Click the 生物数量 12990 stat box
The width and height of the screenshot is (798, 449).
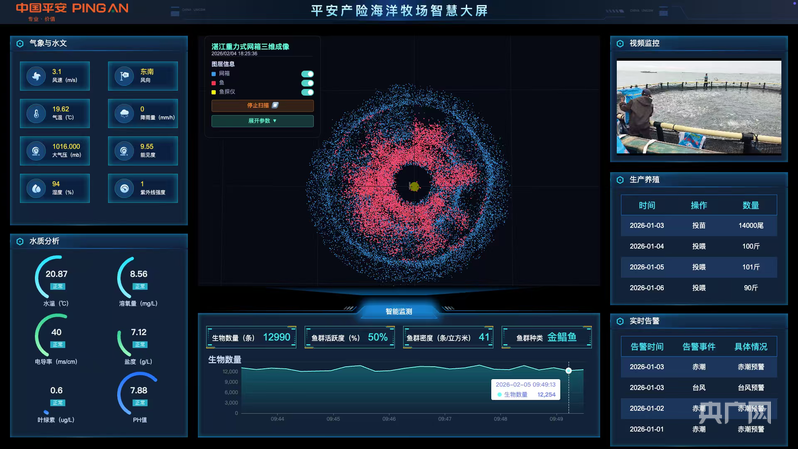[x=251, y=337]
